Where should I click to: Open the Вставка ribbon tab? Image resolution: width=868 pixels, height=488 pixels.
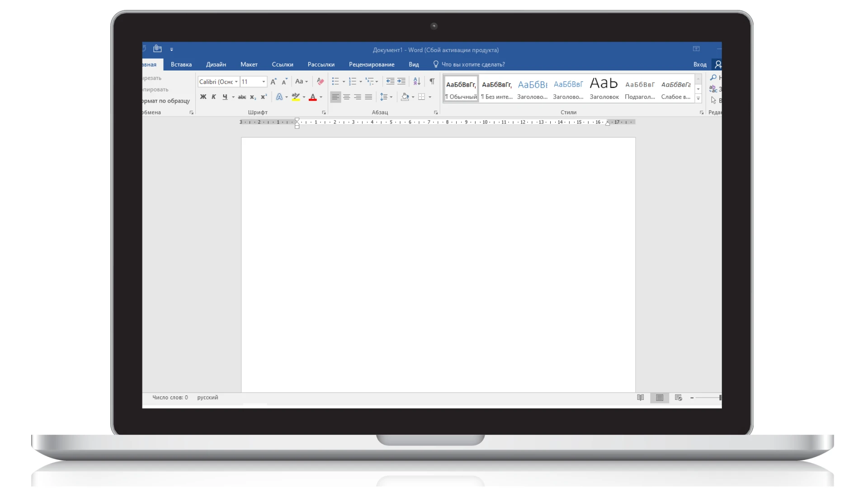[181, 65]
